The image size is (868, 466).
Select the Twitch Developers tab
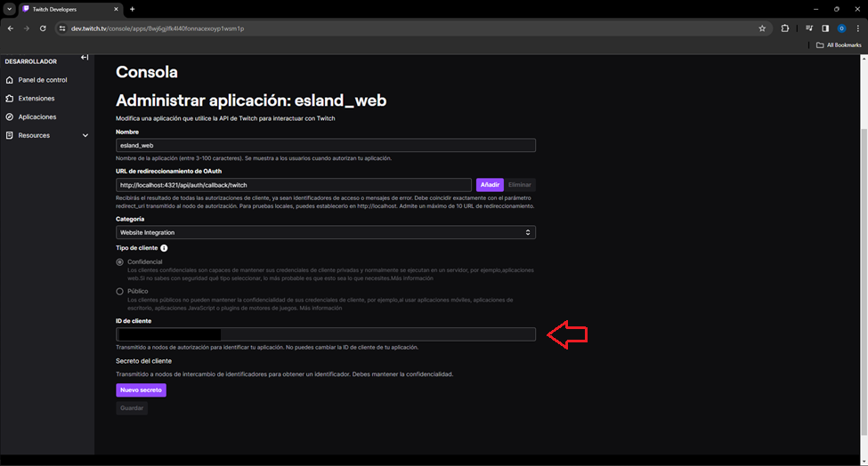point(69,10)
